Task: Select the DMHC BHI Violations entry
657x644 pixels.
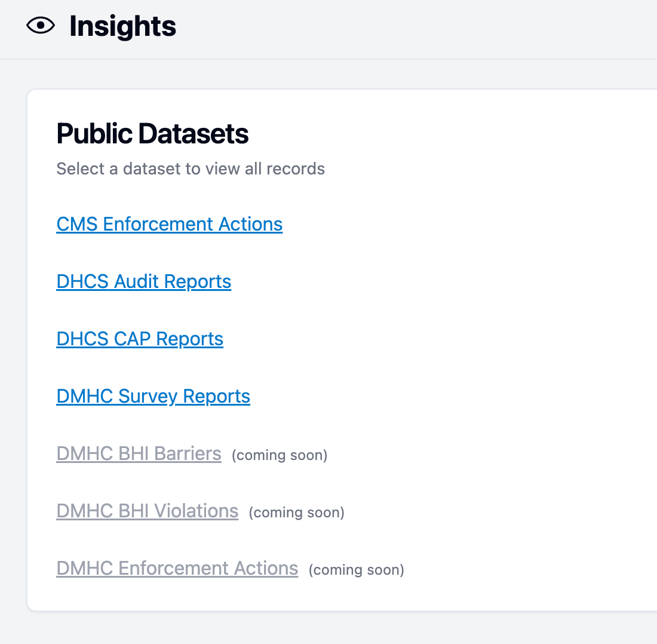Action: pos(147,511)
